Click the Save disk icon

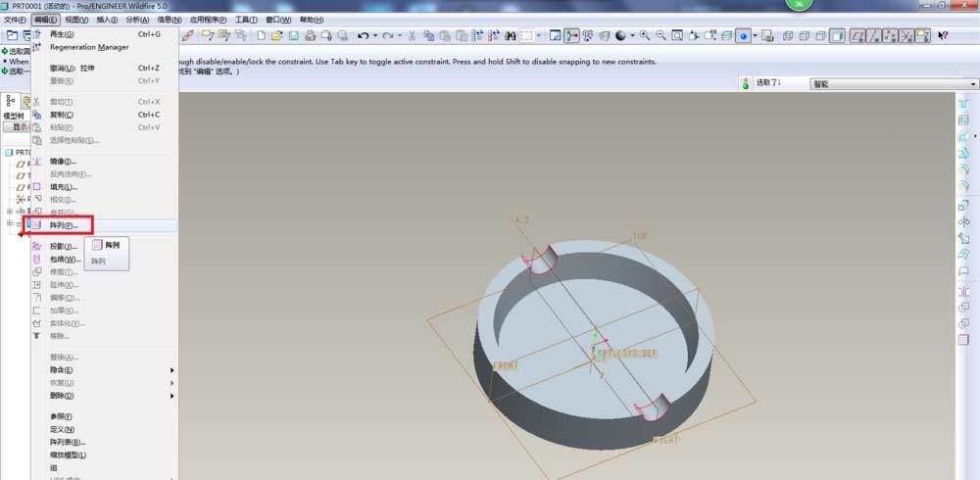coord(293,36)
